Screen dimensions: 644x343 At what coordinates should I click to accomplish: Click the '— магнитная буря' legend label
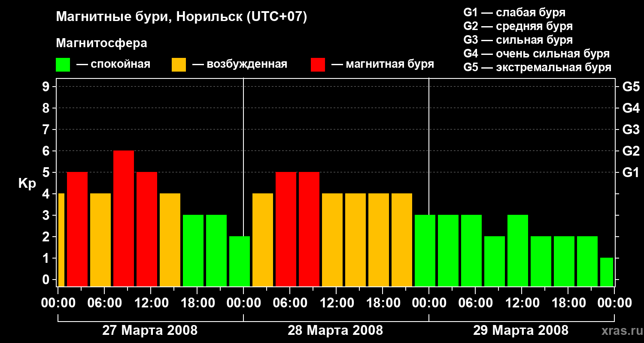383,65
